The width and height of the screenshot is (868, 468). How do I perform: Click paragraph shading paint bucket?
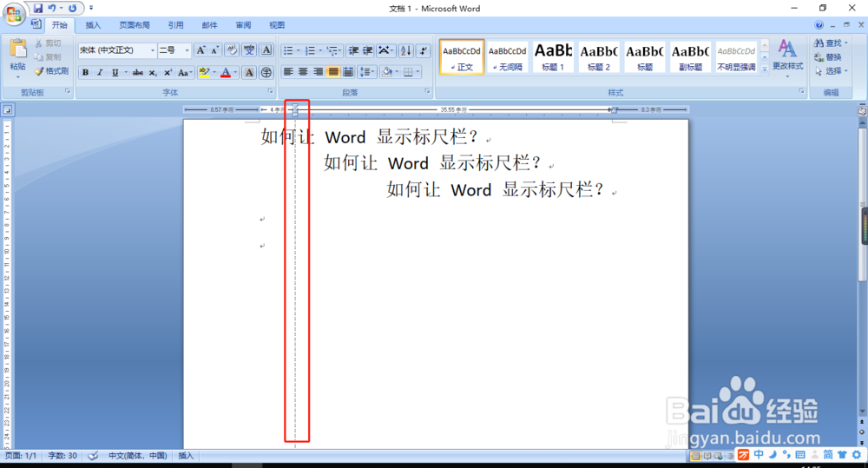pyautogui.click(x=387, y=72)
